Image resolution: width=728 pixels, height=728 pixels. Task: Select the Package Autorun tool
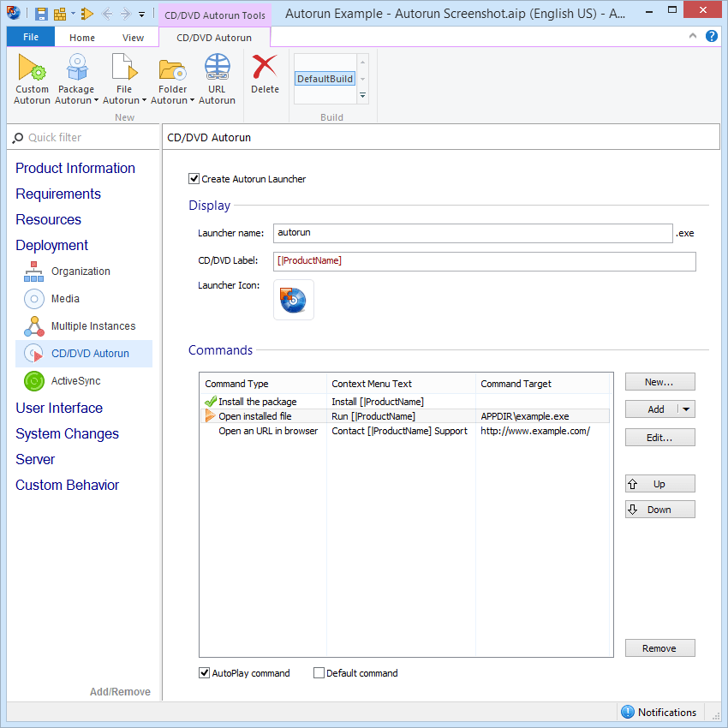coord(76,77)
